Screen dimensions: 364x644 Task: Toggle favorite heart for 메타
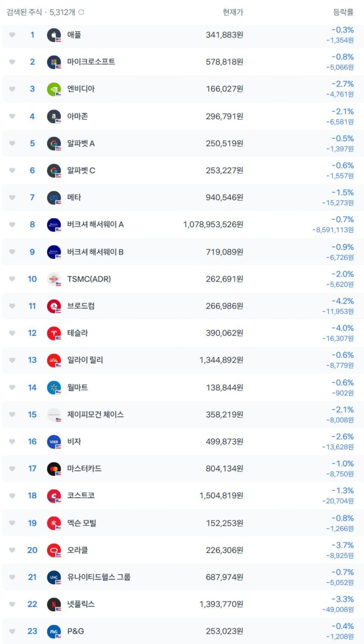pos(12,198)
